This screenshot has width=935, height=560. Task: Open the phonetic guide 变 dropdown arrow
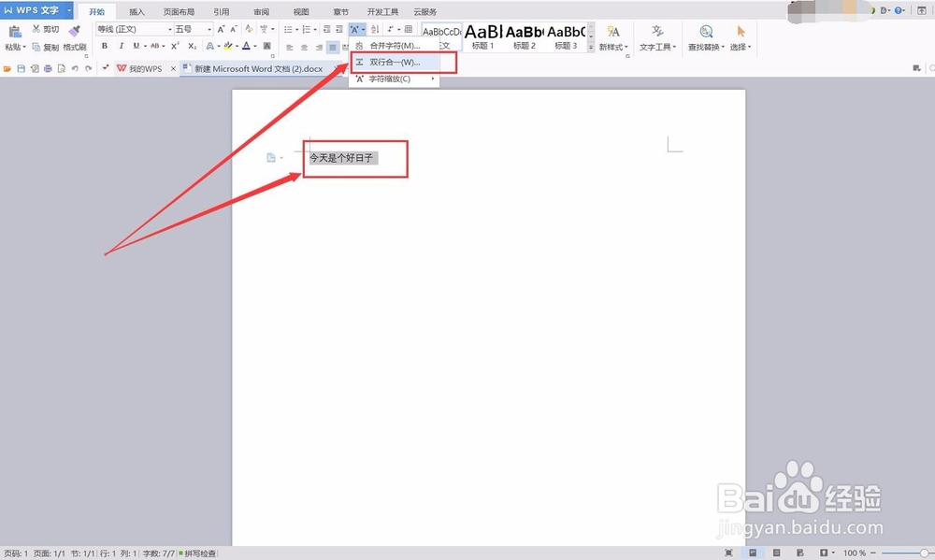coord(273,29)
